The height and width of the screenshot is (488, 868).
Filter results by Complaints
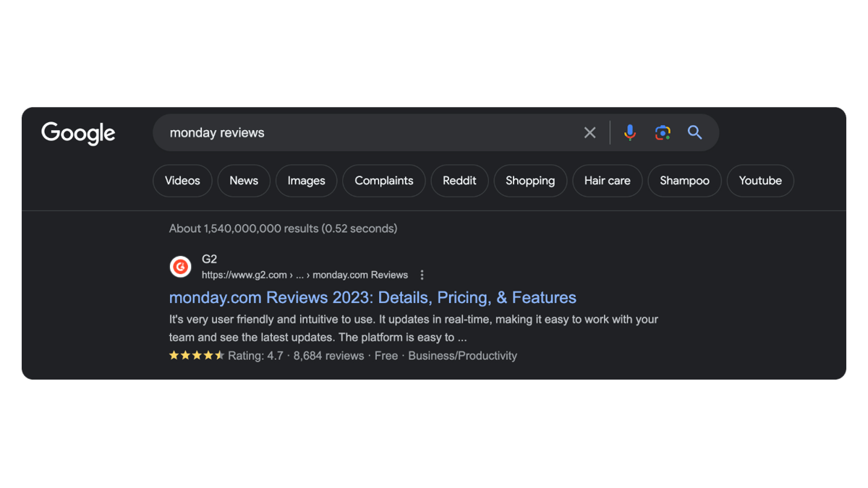click(384, 181)
